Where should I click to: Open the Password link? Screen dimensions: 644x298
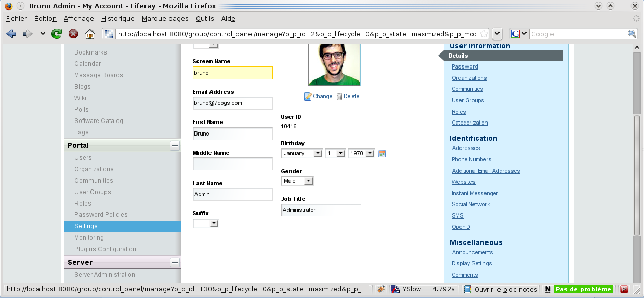465,66
